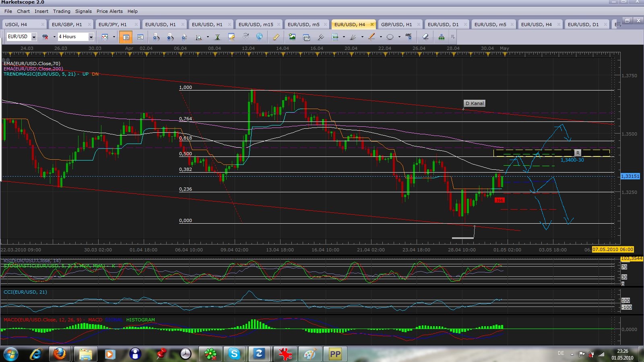Toggle the highlighted orange chart mode button
This screenshot has height=362, width=644.
pyautogui.click(x=126, y=37)
